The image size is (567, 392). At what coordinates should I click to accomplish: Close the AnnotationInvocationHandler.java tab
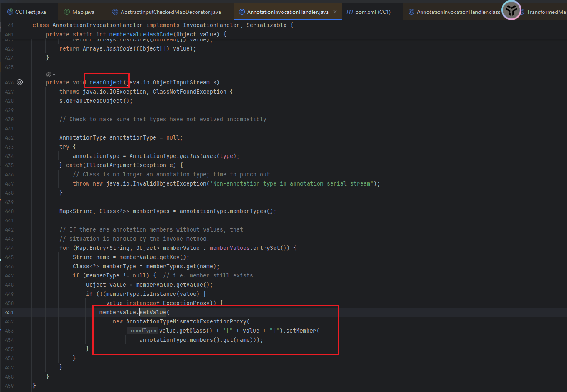(x=335, y=12)
